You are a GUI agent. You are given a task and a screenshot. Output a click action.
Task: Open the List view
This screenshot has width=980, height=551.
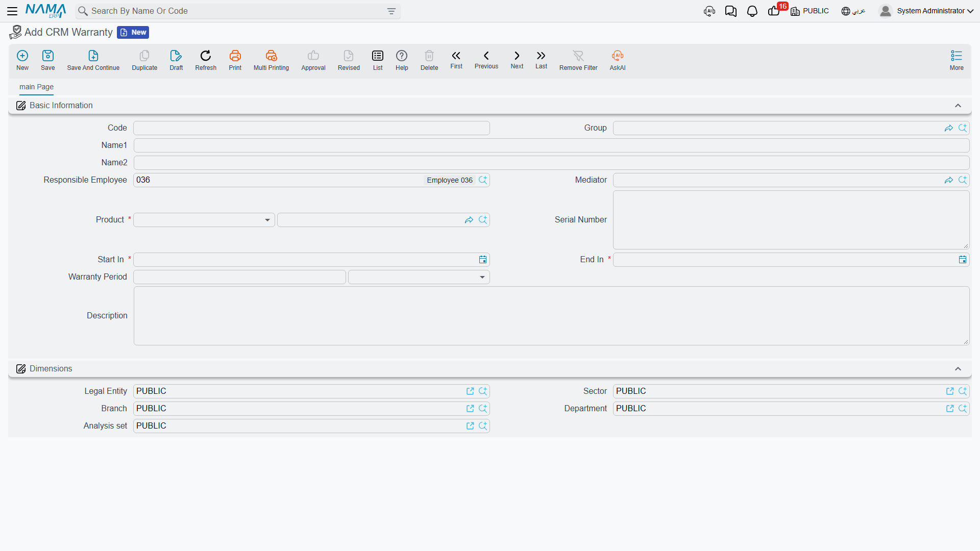click(x=378, y=60)
